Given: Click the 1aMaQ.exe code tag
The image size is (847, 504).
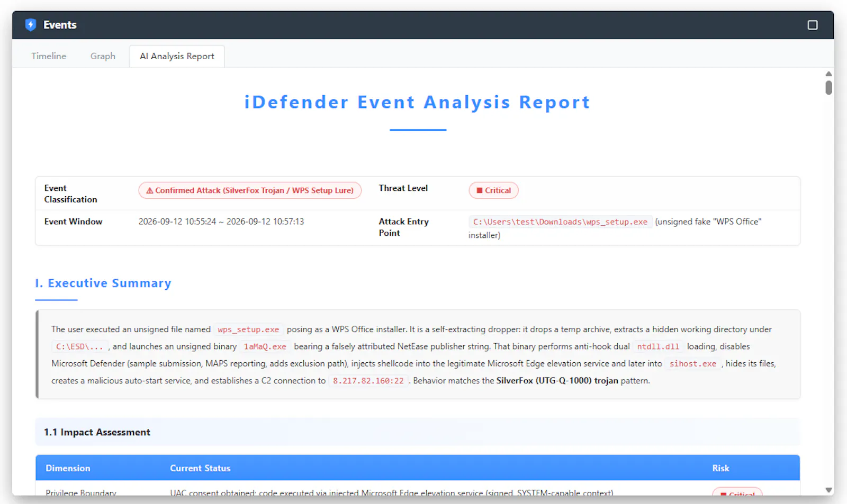Looking at the screenshot, I should tap(265, 347).
